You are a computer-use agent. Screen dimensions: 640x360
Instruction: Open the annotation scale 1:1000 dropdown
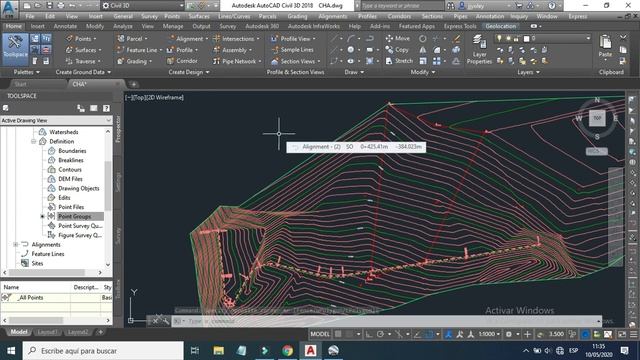[x=489, y=334]
